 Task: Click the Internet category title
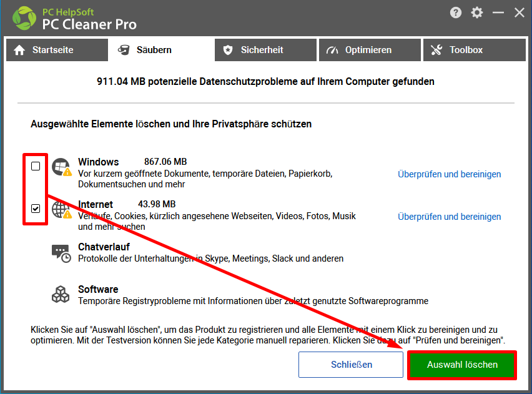96,204
